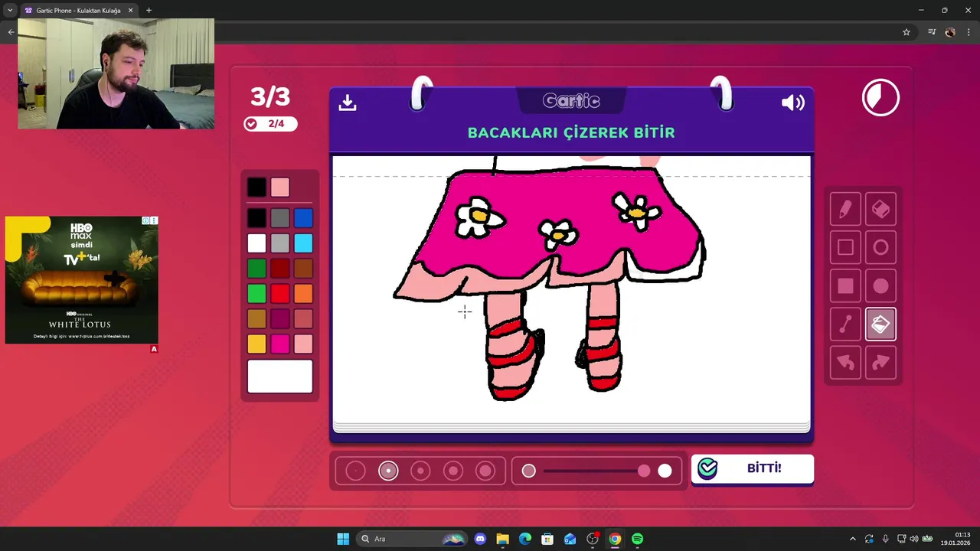This screenshot has height=551, width=980.
Task: Open Discord from the taskbar
Action: pyautogui.click(x=480, y=539)
